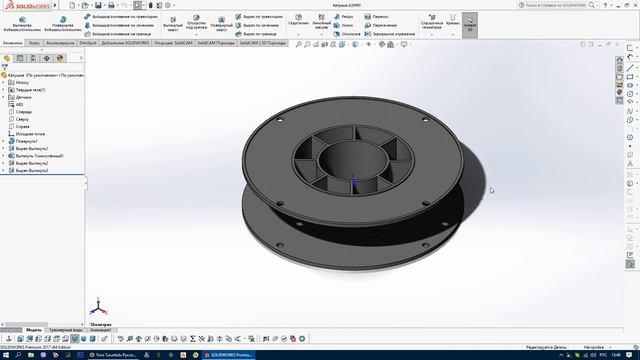The width and height of the screenshot is (640, 360).
Task: Expand more manager tabs chevron
Action: pos(81,58)
